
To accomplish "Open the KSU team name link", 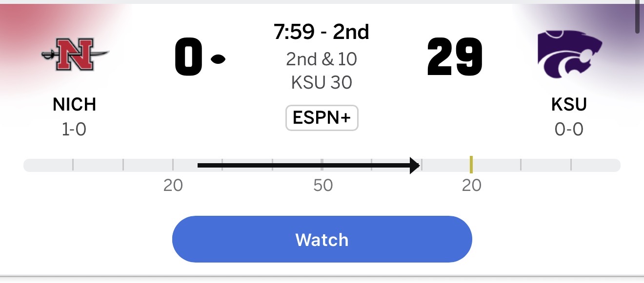I will click(569, 105).
